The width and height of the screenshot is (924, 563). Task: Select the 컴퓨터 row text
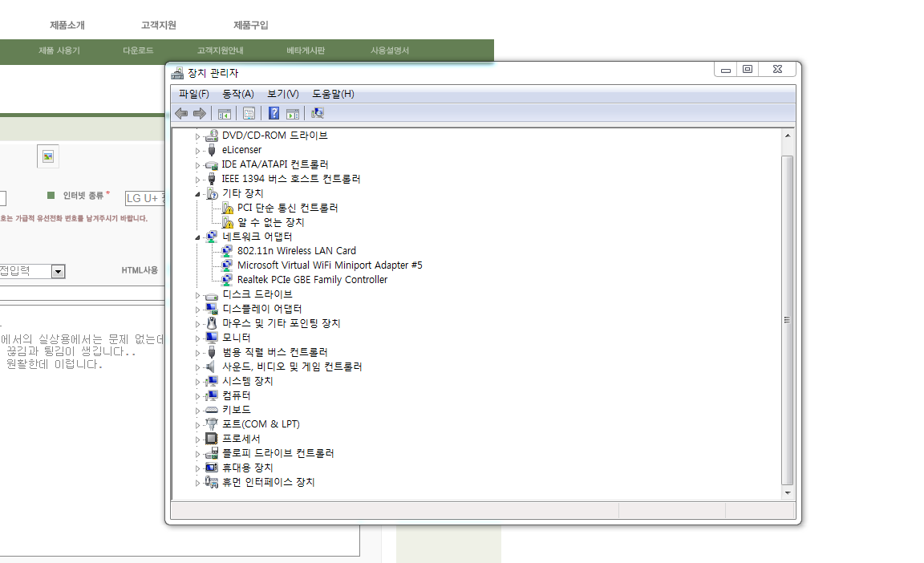pos(237,395)
